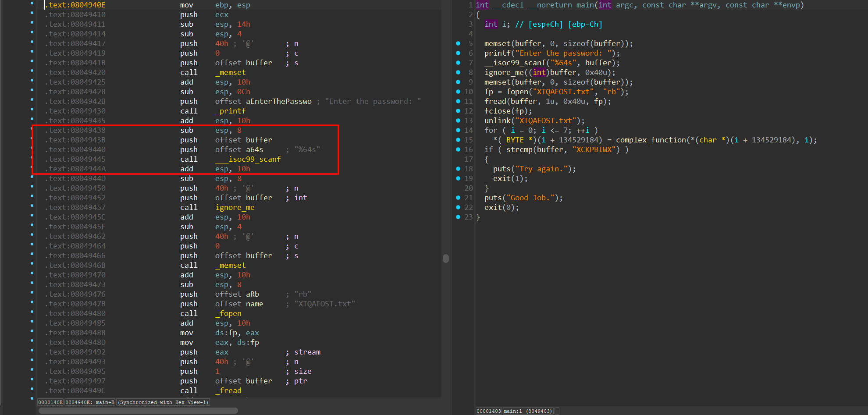
Task: Click unlink call in pseudocode
Action: 498,121
